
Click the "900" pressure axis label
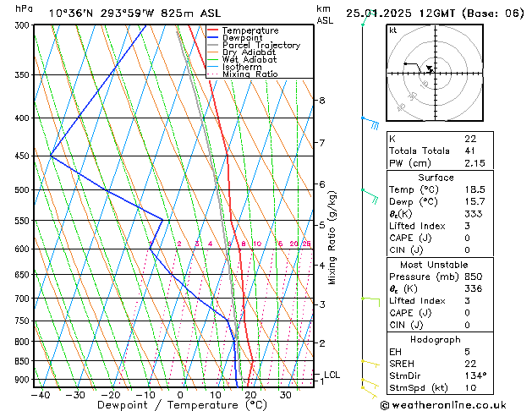tap(24, 380)
